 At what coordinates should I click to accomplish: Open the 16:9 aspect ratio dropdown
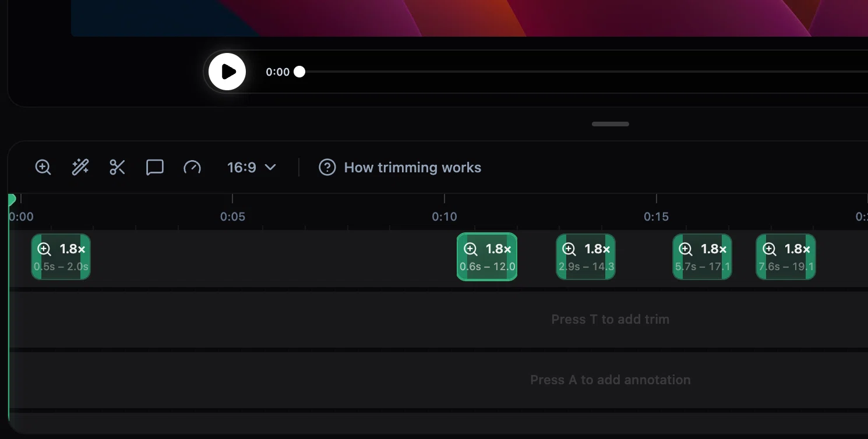pyautogui.click(x=252, y=168)
